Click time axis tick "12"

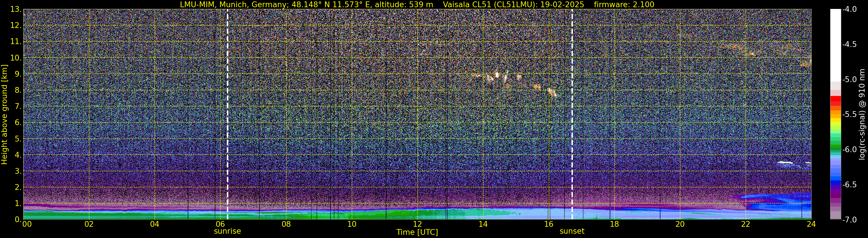(417, 224)
